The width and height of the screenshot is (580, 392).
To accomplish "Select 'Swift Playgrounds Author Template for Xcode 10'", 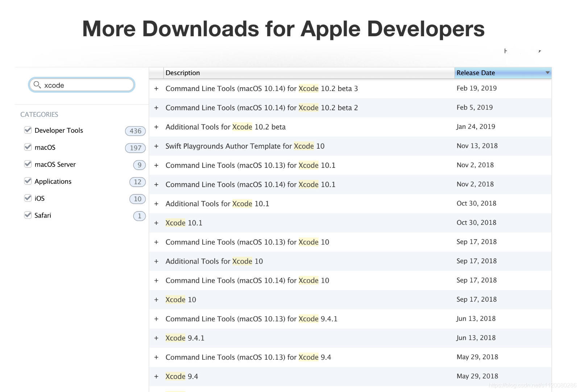I will pos(245,146).
